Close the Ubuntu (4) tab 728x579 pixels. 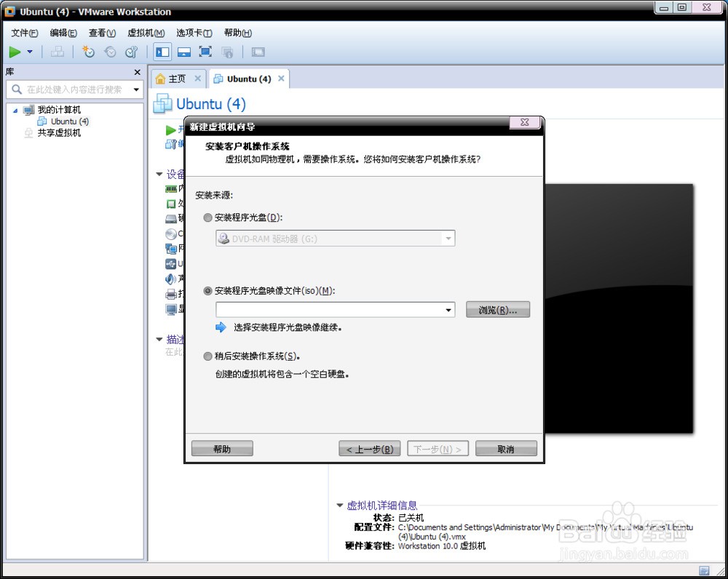point(281,79)
